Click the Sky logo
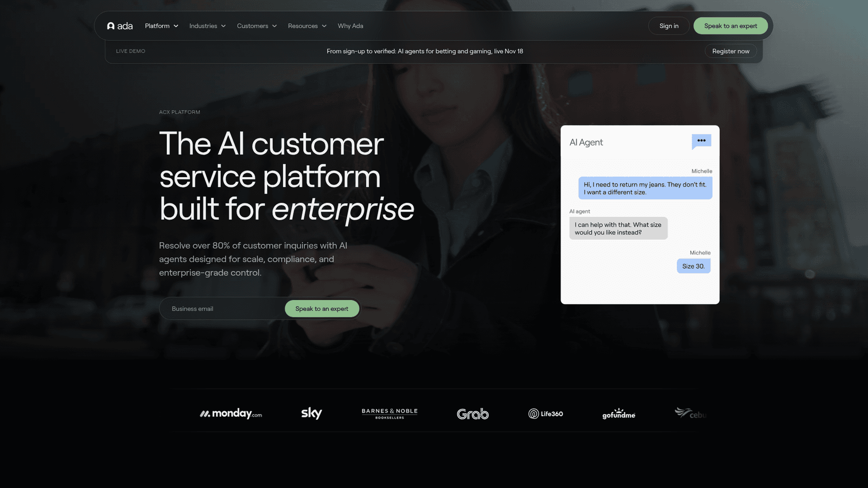 [x=312, y=413]
